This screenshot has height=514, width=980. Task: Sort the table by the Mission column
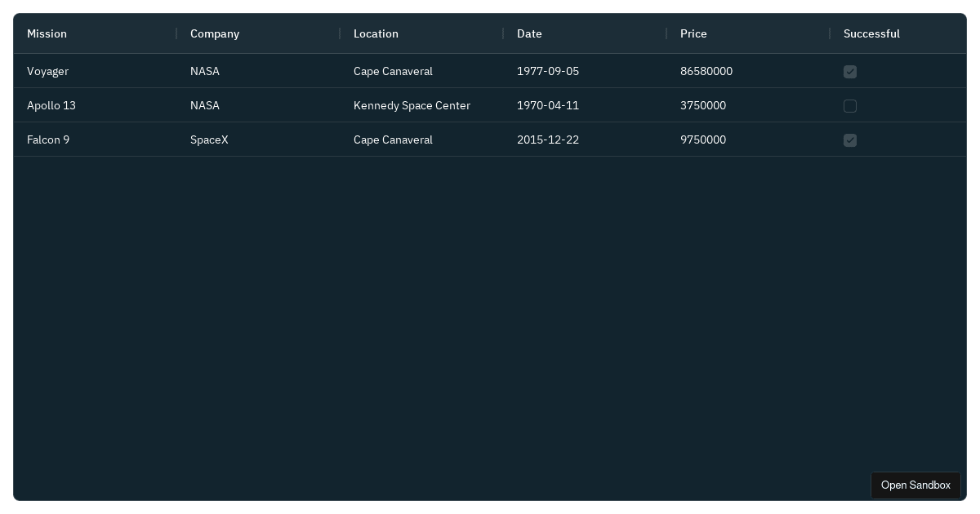pyautogui.click(x=47, y=33)
